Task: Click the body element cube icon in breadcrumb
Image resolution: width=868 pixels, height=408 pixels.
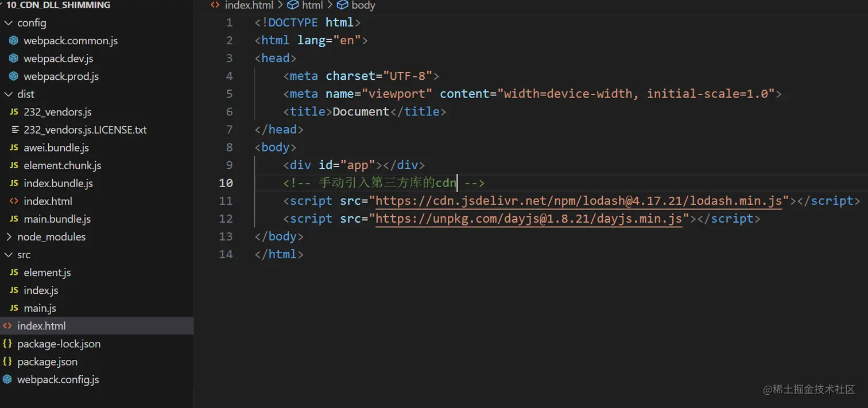Action: [x=343, y=5]
